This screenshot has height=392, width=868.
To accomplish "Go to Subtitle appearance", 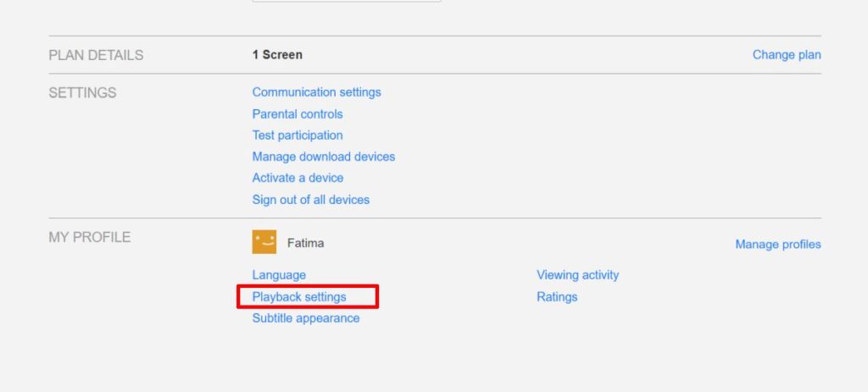I will pos(306,318).
